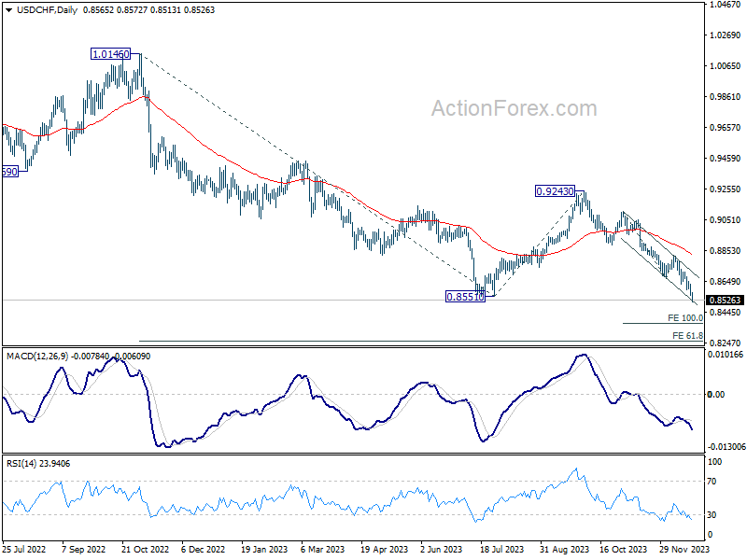Select the current price tag 0.85263
The image size is (747, 560).
pyautogui.click(x=726, y=301)
